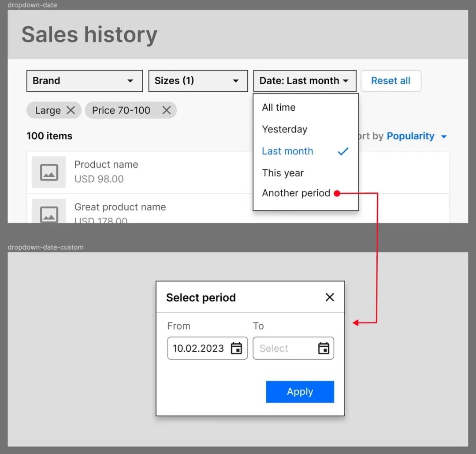Open calendar picker for To date

click(324, 348)
